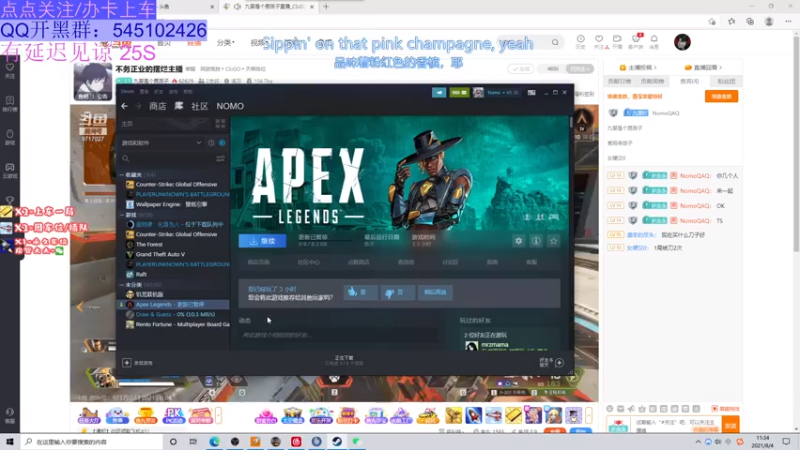Open the PK活动 gift icon

click(173, 415)
